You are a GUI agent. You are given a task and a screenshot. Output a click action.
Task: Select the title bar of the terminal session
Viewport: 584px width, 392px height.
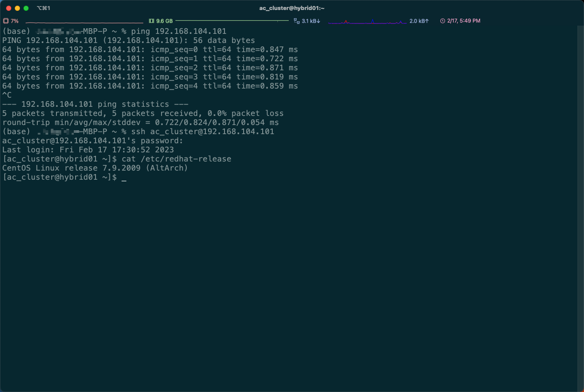pyautogui.click(x=174, y=8)
